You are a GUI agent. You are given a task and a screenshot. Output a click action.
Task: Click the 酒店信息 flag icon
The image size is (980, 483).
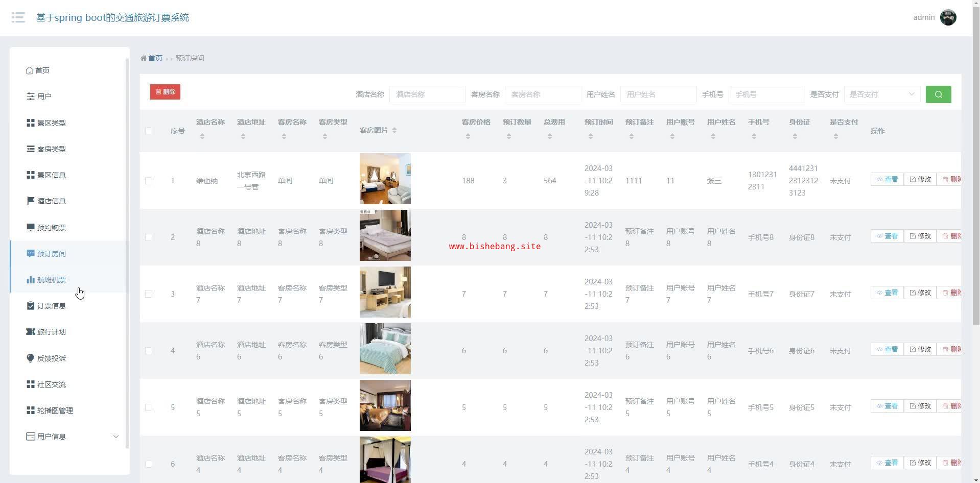31,201
